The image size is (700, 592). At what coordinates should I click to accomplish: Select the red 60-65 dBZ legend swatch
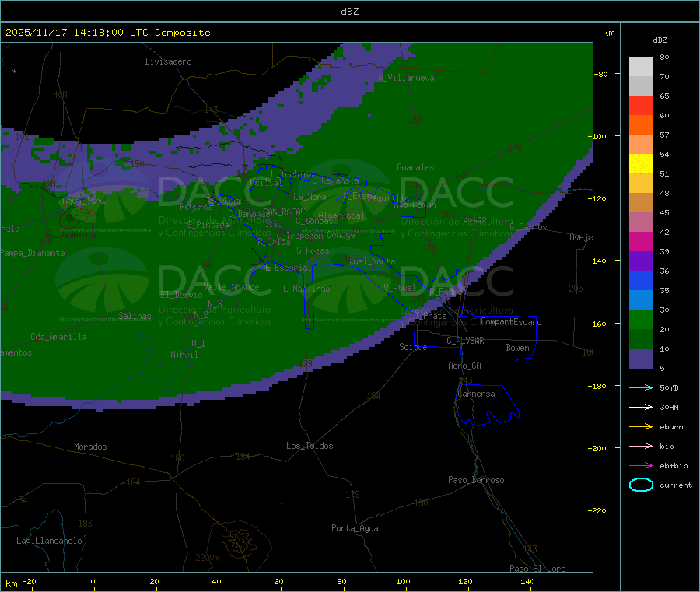coord(641,105)
